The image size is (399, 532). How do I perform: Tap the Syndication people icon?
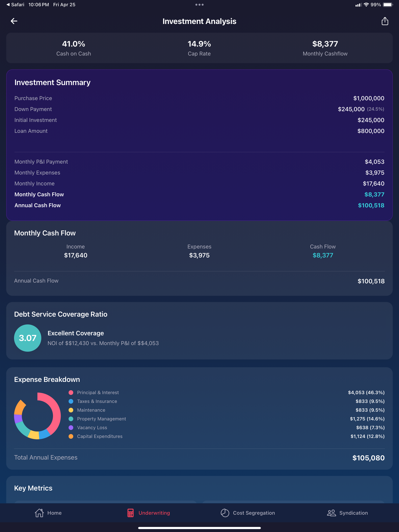tap(331, 513)
